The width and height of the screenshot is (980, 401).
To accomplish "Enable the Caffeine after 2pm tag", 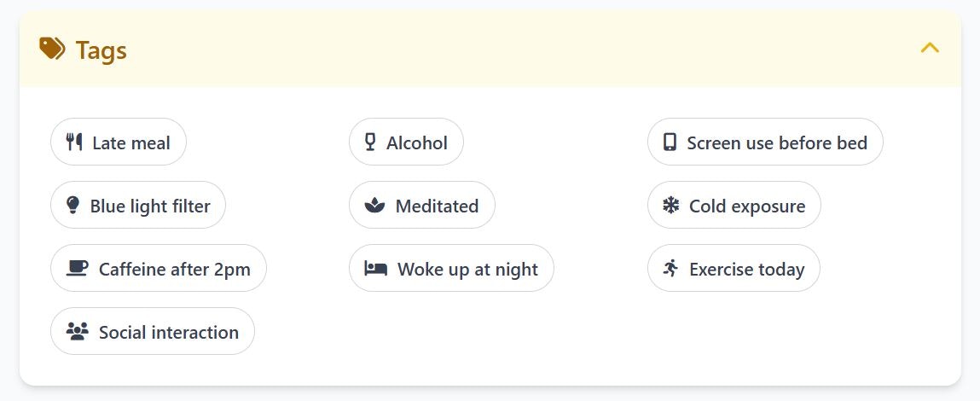I will [158, 269].
